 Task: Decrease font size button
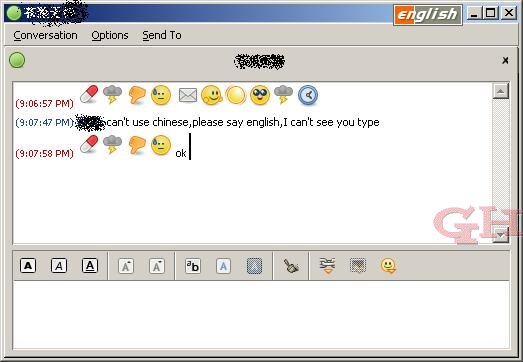pyautogui.click(x=157, y=266)
